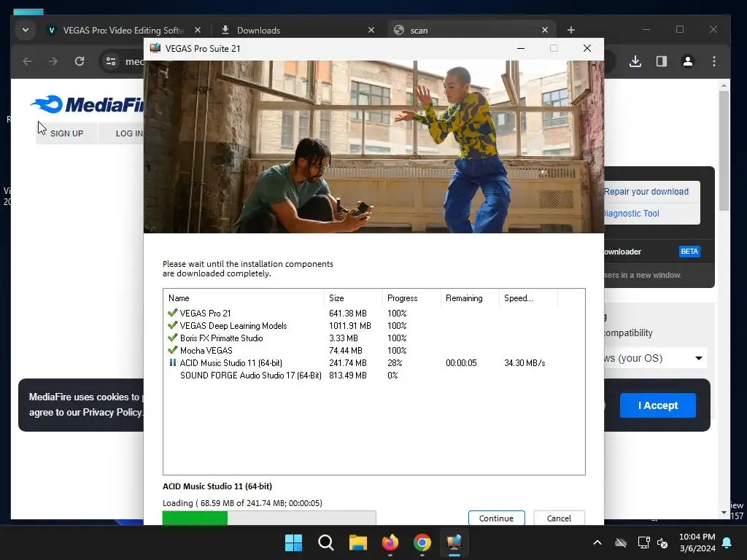Click the VEGAS Pro Suite 21 title bar icon
The image size is (747, 560).
(155, 48)
